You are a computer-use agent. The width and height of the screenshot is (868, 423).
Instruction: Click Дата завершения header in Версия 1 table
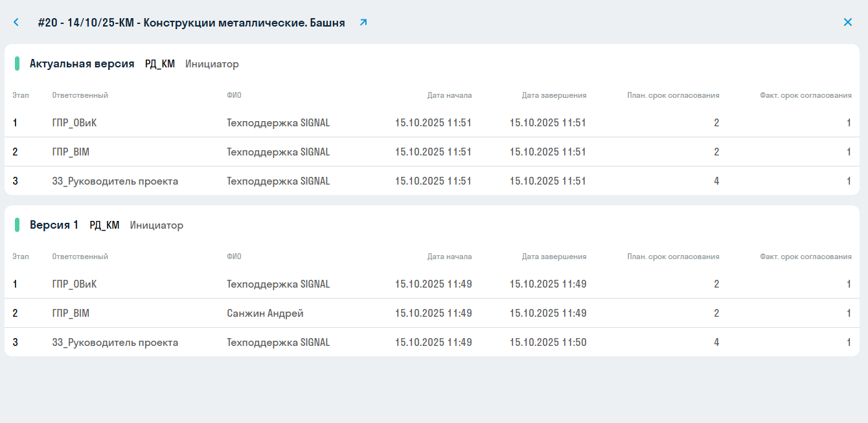pyautogui.click(x=554, y=257)
